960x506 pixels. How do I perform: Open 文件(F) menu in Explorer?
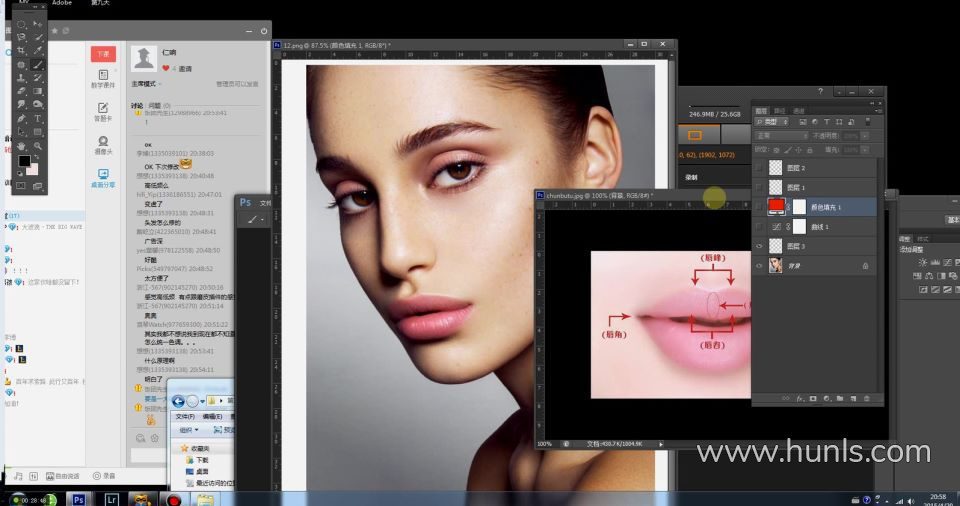[x=185, y=417]
